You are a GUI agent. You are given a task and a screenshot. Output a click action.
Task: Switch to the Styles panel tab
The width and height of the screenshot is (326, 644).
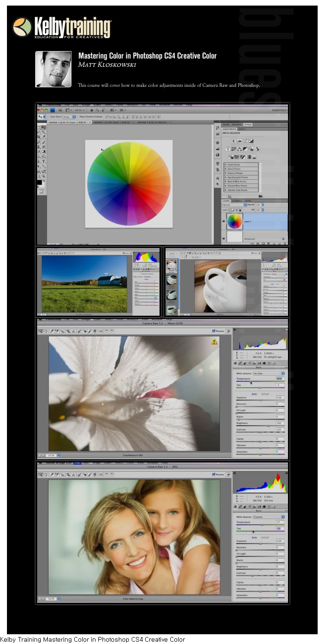[x=248, y=124]
